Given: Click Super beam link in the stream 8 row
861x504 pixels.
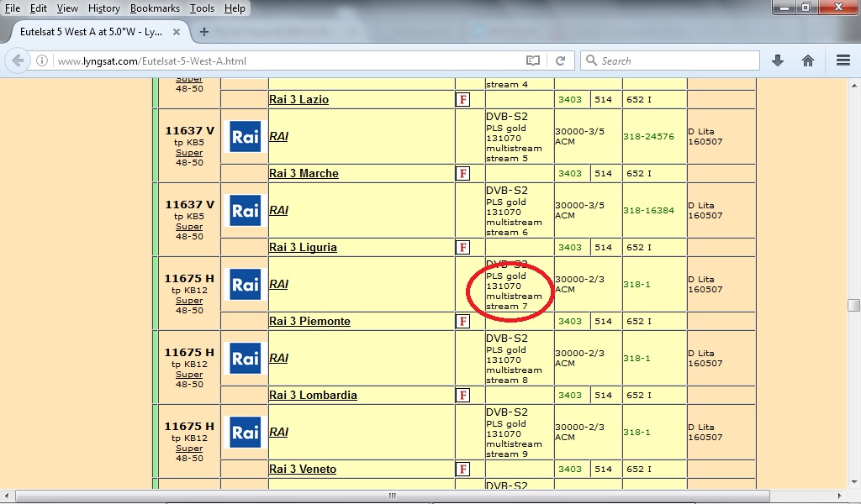Looking at the screenshot, I should point(189,375).
